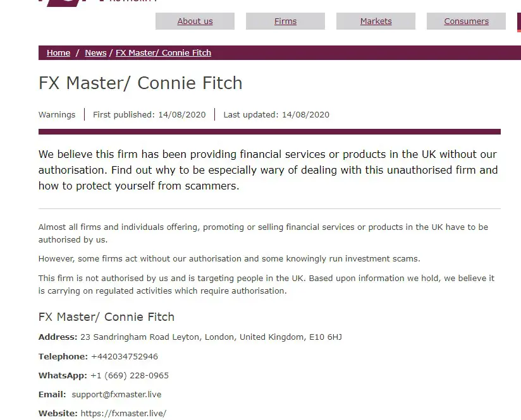Click the https://fxmaster.live/ website text
Viewport: 521px width, 420px height.
point(123,413)
